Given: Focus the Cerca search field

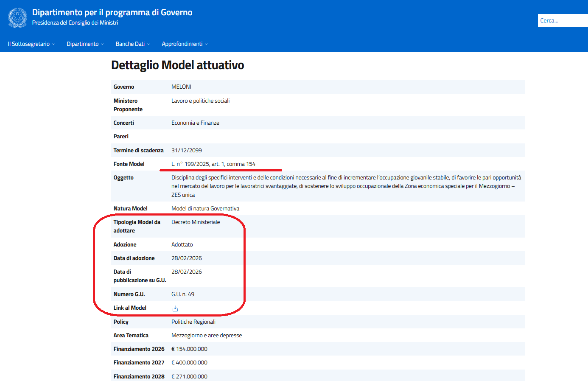Looking at the screenshot, I should [563, 21].
